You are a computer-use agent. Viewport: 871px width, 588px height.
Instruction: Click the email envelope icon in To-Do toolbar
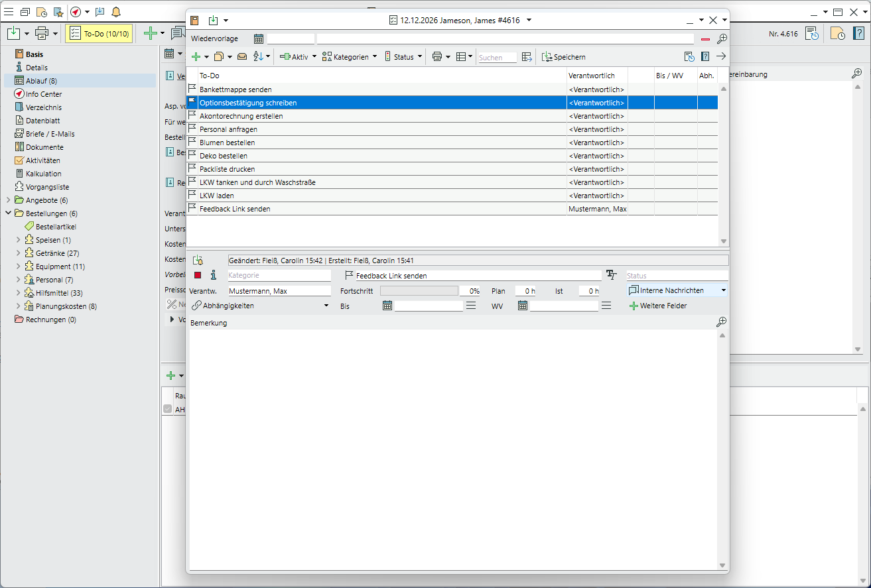click(242, 57)
